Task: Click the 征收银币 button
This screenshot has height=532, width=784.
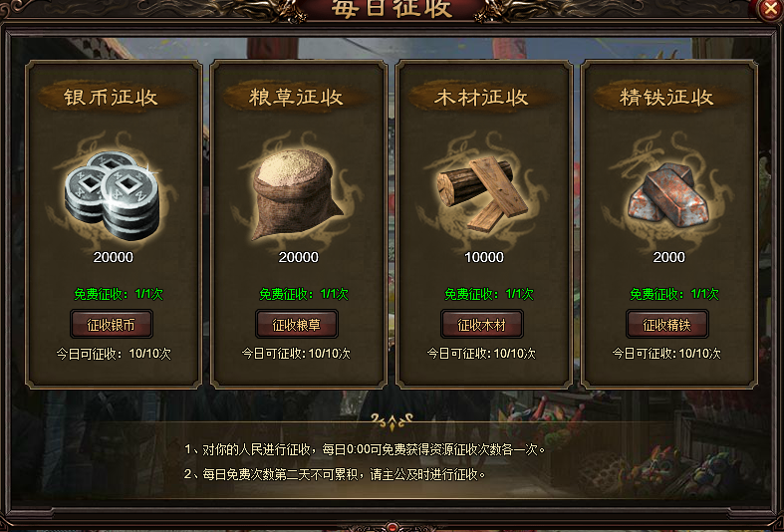Action: [x=112, y=325]
